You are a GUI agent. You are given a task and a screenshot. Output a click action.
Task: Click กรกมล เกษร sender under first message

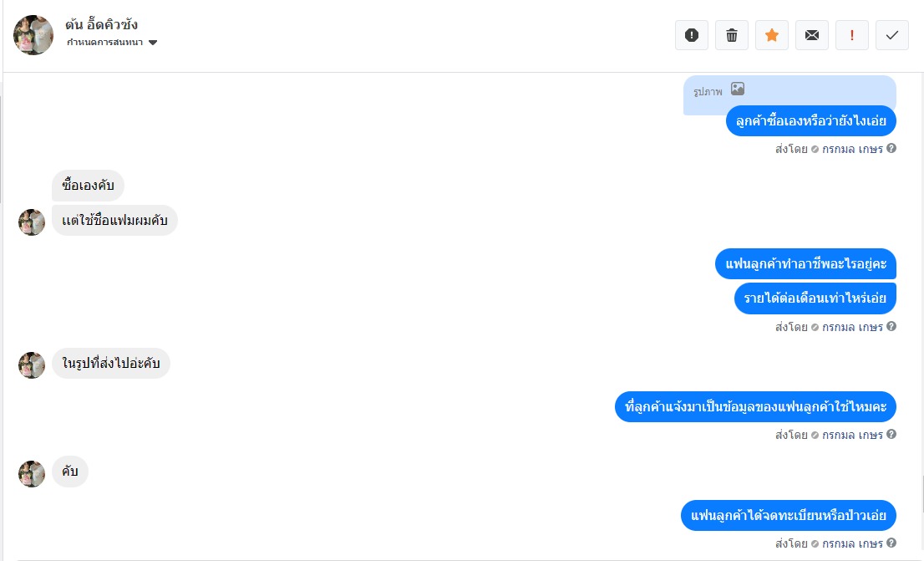coord(852,150)
